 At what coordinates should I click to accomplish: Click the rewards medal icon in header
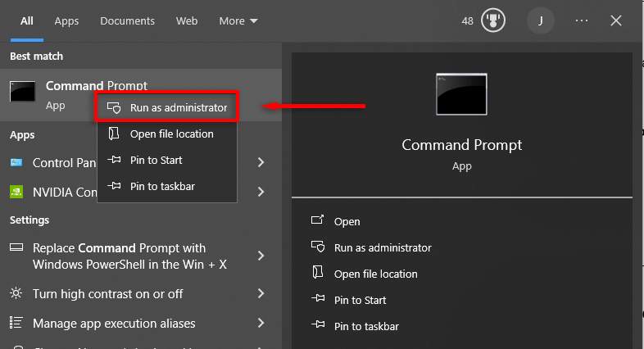pos(493,20)
